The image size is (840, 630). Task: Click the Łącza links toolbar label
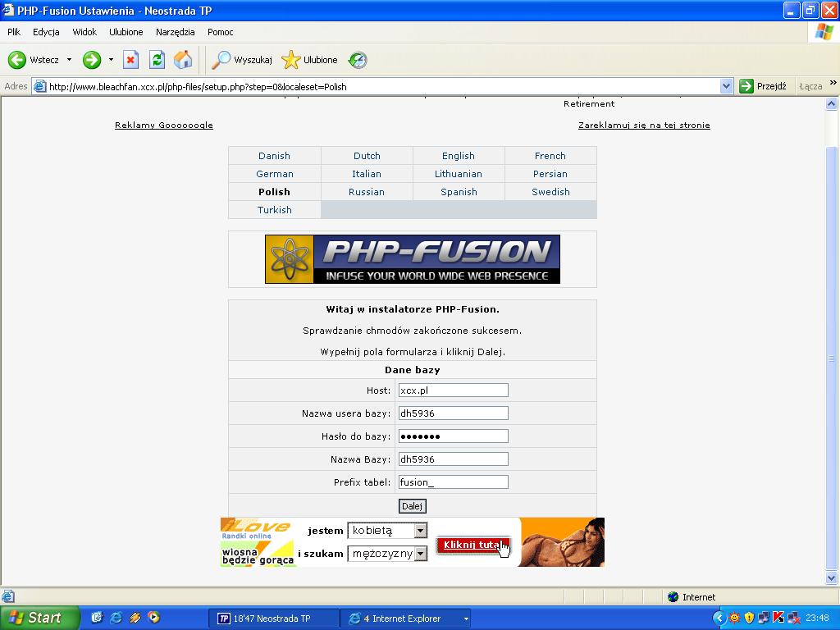coord(810,86)
